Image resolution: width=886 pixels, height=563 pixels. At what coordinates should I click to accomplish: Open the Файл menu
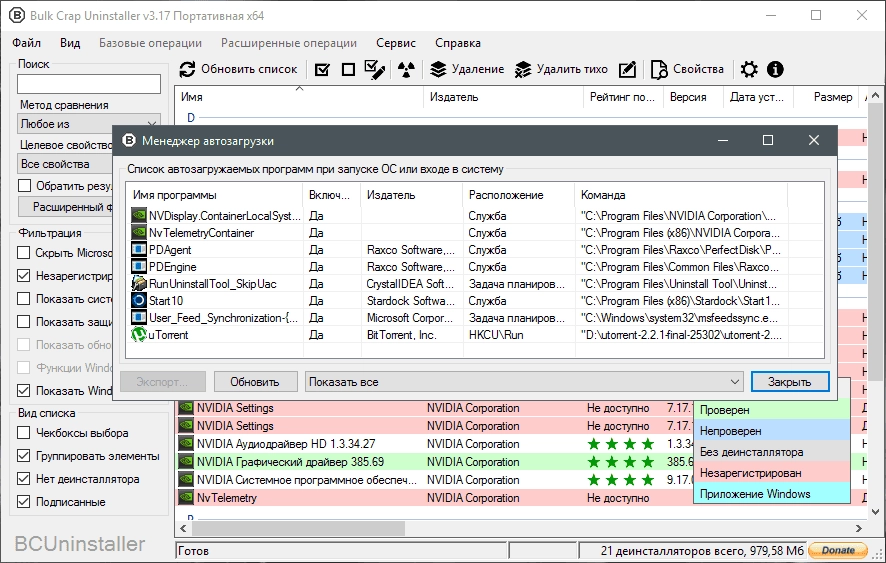click(26, 43)
